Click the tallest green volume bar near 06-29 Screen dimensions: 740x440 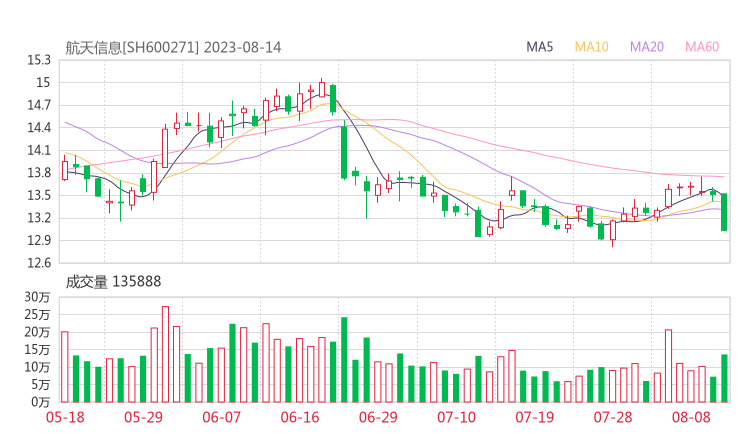click(x=344, y=360)
